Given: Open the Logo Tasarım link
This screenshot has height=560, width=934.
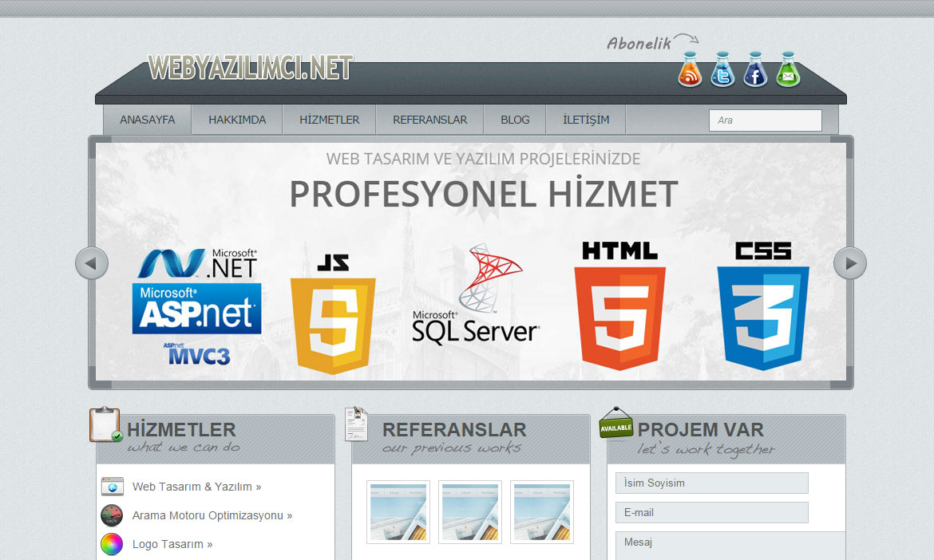Looking at the screenshot, I should [x=172, y=544].
